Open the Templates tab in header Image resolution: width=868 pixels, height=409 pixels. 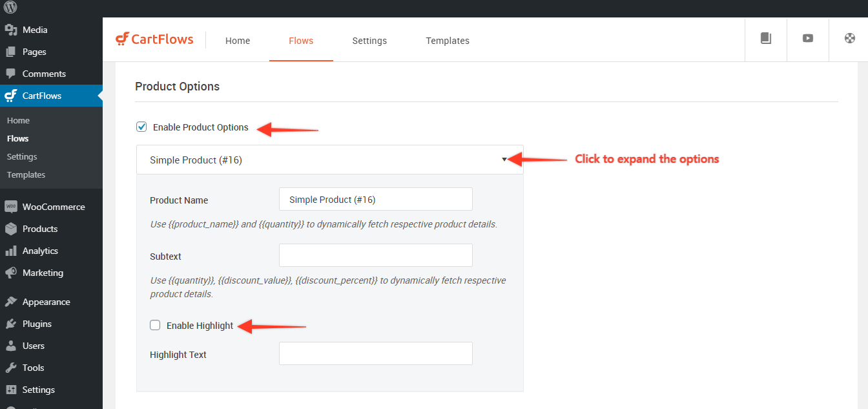448,41
